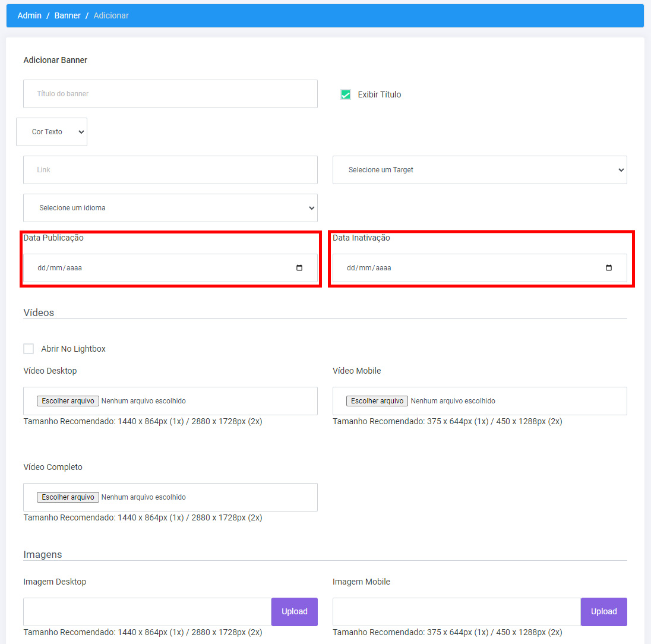Open calendar picker for Data Inativação
The width and height of the screenshot is (651, 644).
[x=609, y=268]
